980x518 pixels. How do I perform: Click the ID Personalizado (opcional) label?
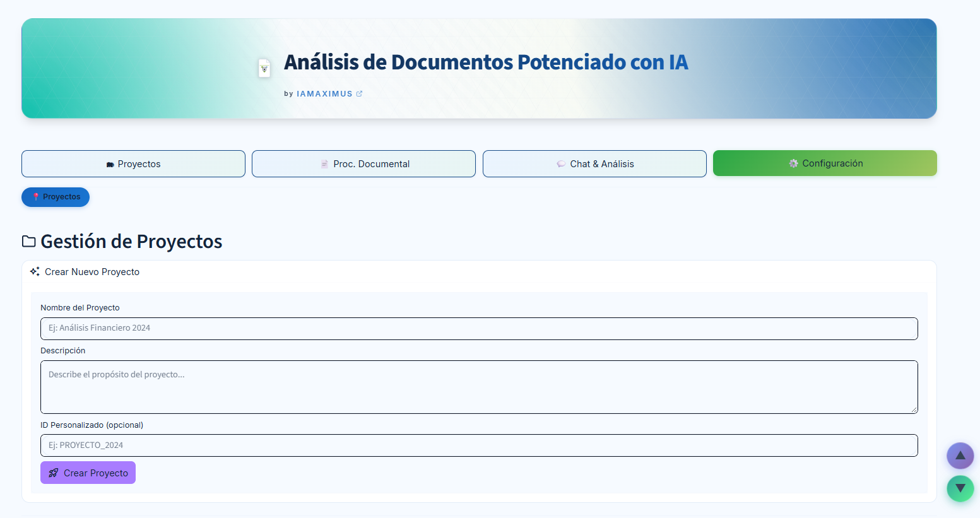coord(92,425)
